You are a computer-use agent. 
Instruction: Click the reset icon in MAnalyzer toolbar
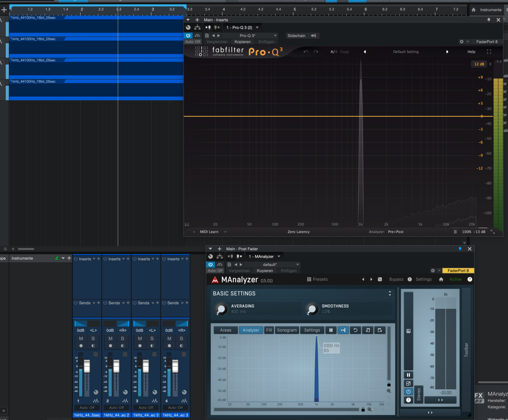(355, 330)
